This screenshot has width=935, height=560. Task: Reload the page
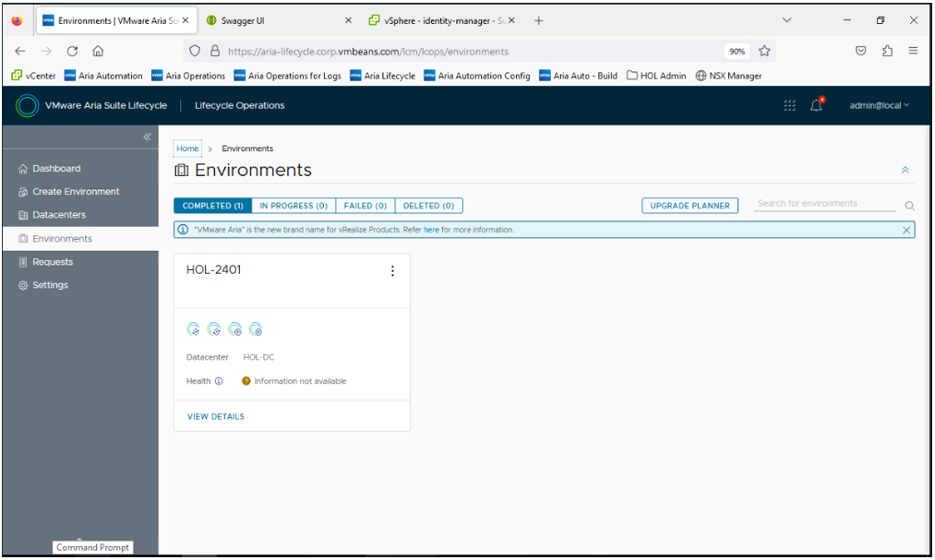pyautogui.click(x=72, y=52)
